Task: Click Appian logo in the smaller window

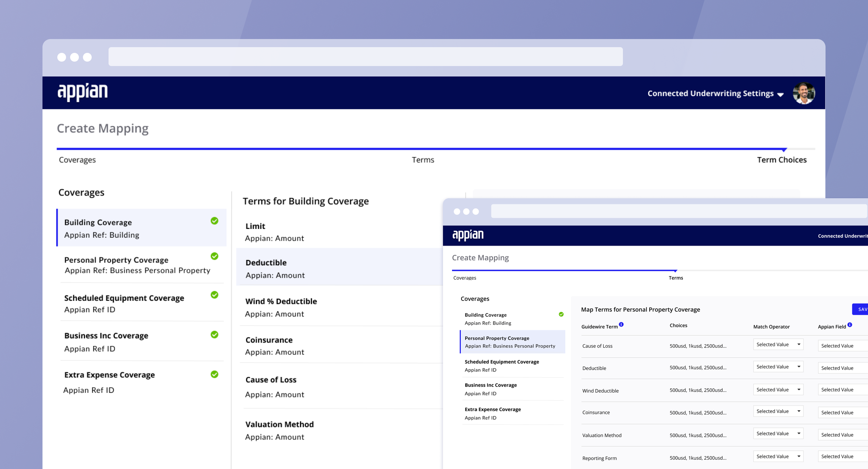Action: click(x=468, y=235)
